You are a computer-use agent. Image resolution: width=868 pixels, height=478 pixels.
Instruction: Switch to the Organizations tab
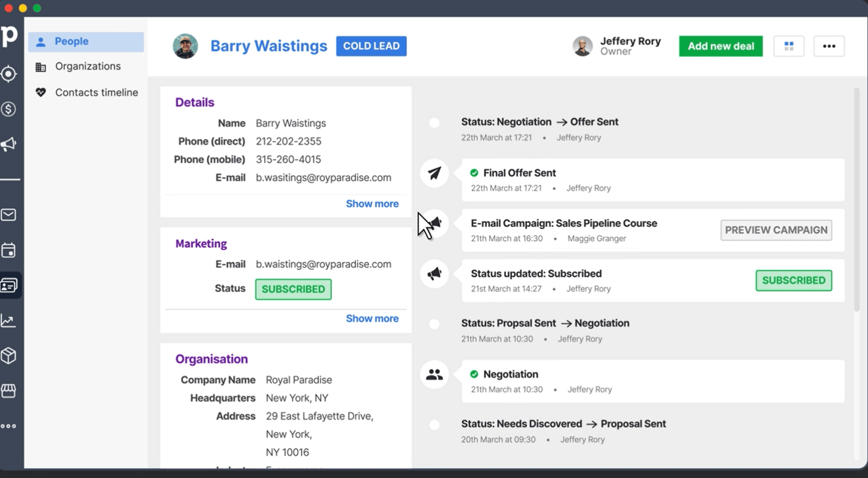pyautogui.click(x=88, y=66)
